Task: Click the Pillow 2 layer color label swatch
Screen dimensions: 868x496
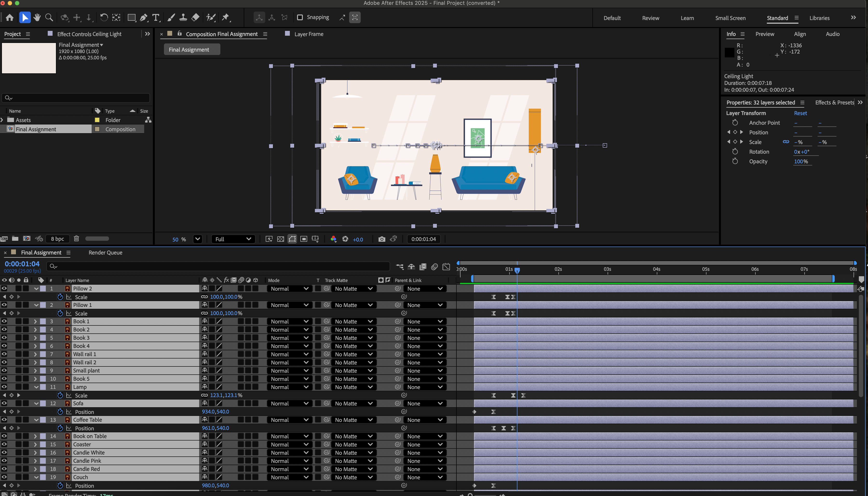Action: 43,289
